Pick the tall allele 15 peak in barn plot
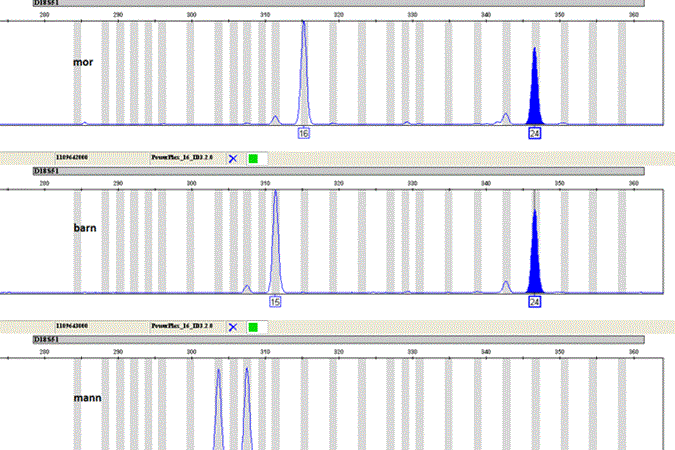675x450 pixels. (276, 241)
